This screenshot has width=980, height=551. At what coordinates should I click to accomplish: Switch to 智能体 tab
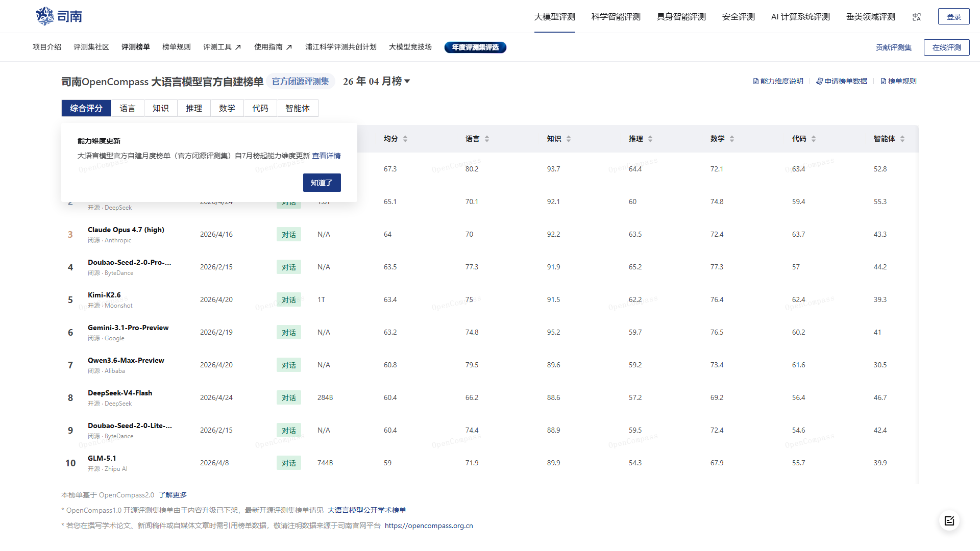click(x=298, y=108)
